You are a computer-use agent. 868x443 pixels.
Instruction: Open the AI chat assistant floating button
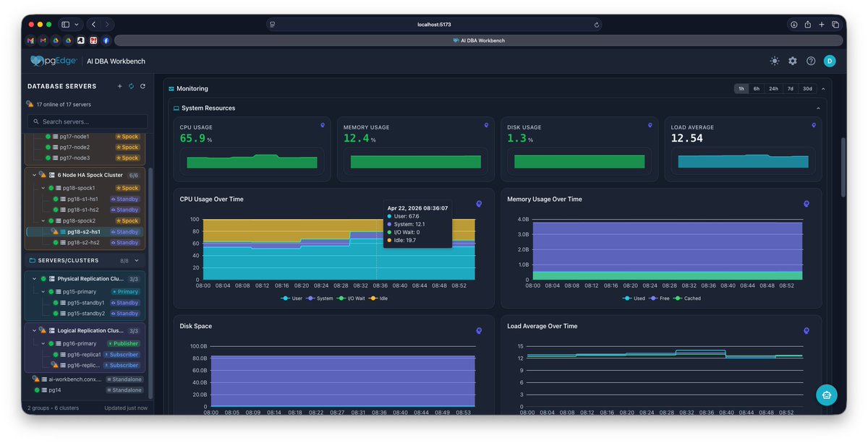827,395
